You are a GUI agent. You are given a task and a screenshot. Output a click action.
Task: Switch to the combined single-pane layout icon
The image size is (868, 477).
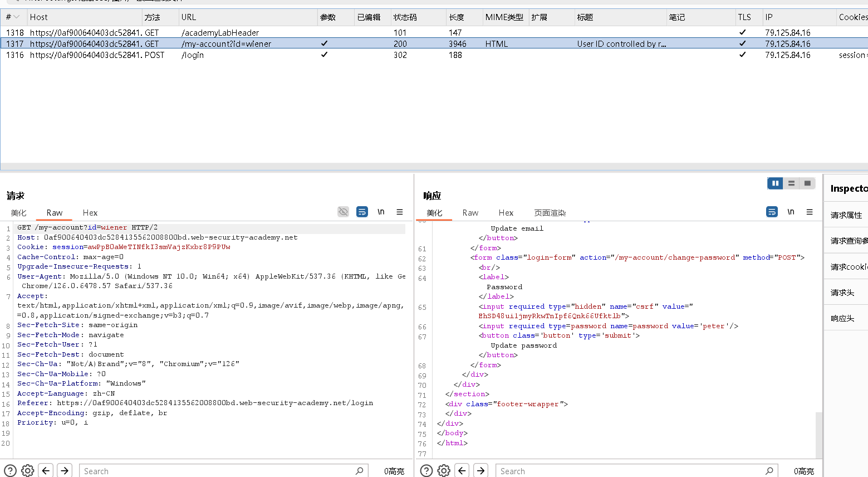807,183
